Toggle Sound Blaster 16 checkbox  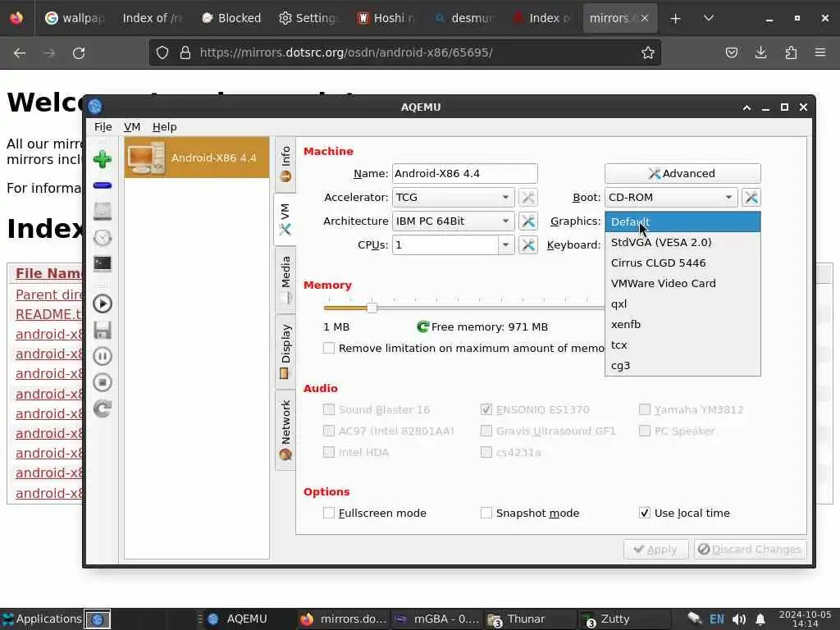(x=329, y=409)
